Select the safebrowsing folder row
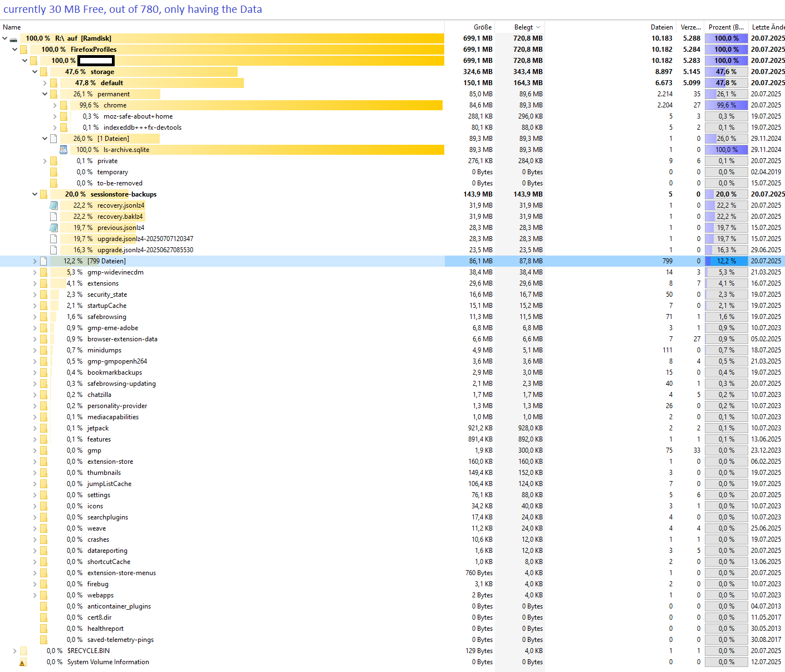Viewport: 785px width, 672px height. pos(392,317)
